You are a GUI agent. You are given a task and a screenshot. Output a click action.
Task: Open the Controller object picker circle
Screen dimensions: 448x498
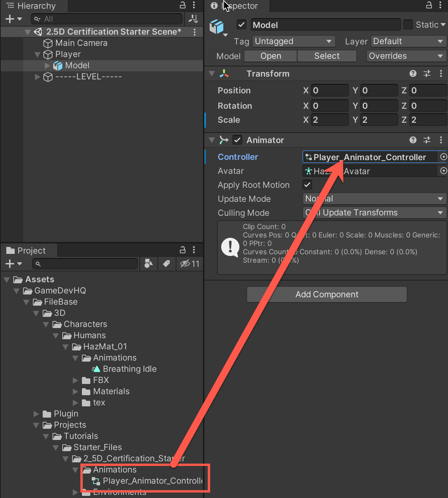point(443,157)
